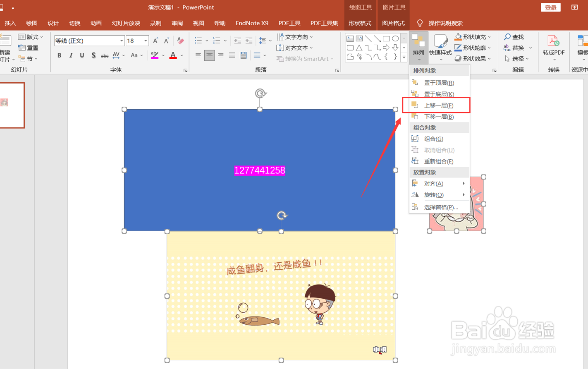Choose 置于顶层 bring to front
This screenshot has height=369, width=588.
pos(439,83)
